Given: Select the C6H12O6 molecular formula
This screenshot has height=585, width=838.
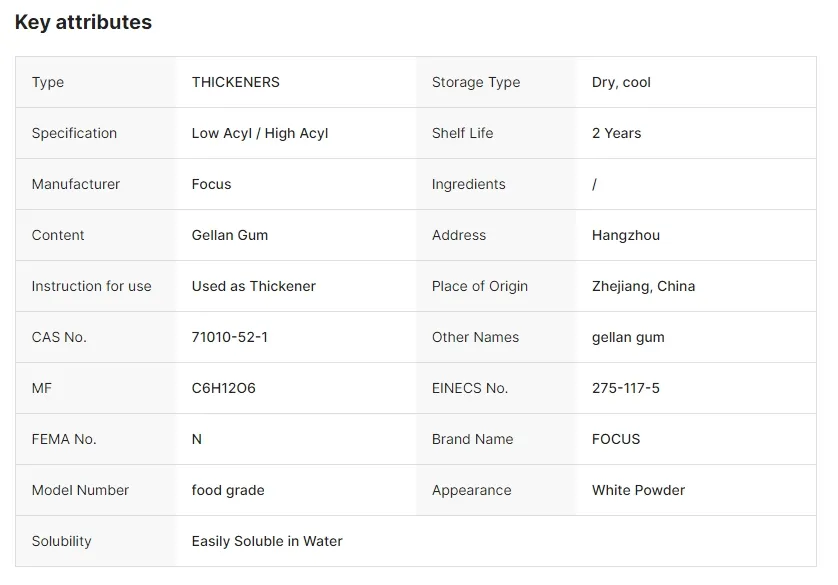Looking at the screenshot, I should (x=223, y=388).
